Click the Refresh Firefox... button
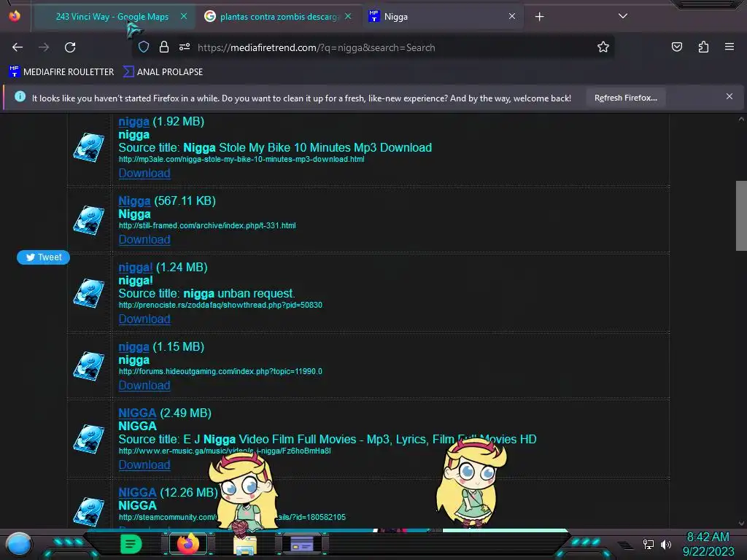 pos(625,98)
